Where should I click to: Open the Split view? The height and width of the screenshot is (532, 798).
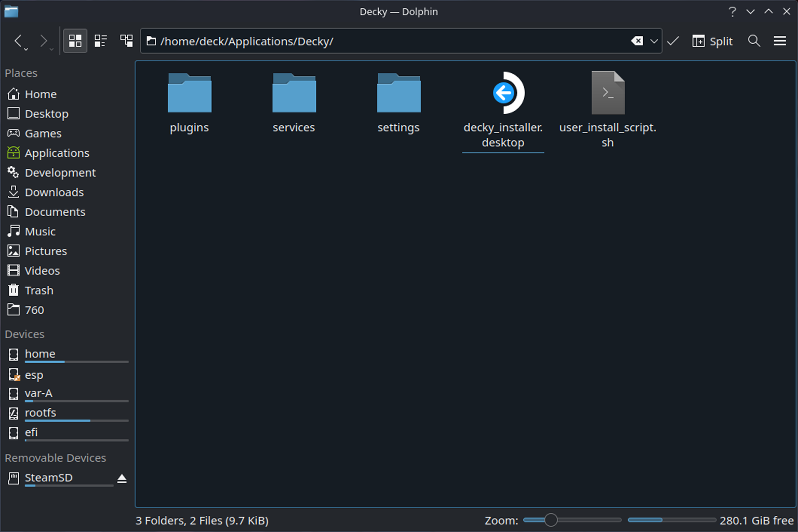point(712,41)
